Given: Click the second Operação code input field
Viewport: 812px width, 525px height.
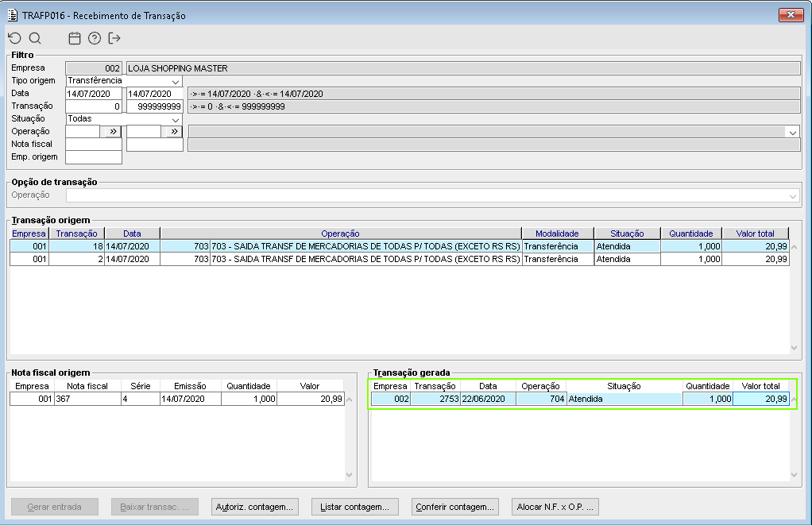Looking at the screenshot, I should 144,132.
